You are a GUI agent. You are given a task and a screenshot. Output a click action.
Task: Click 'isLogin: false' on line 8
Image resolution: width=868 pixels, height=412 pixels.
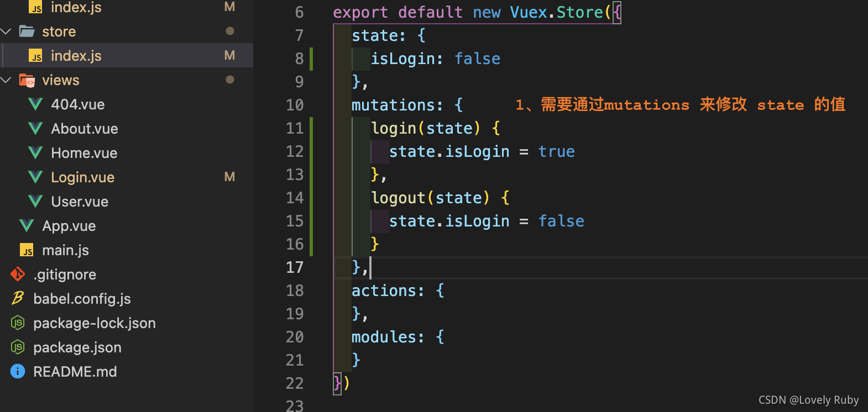(x=435, y=59)
